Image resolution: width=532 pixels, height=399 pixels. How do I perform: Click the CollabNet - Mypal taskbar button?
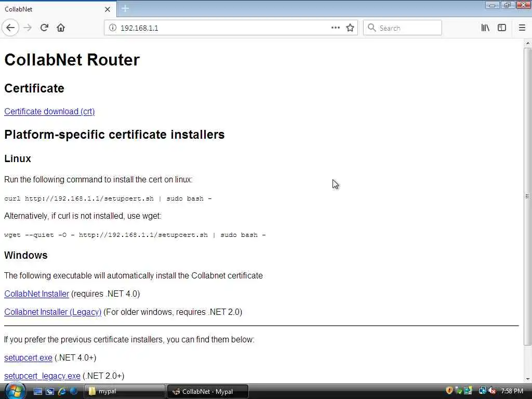(x=208, y=391)
